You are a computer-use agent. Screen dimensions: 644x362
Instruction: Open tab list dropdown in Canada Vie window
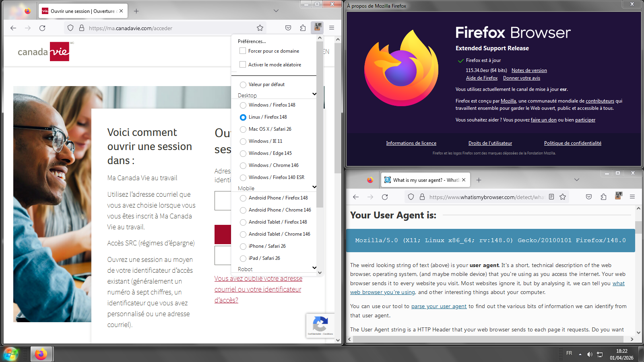tap(276, 11)
